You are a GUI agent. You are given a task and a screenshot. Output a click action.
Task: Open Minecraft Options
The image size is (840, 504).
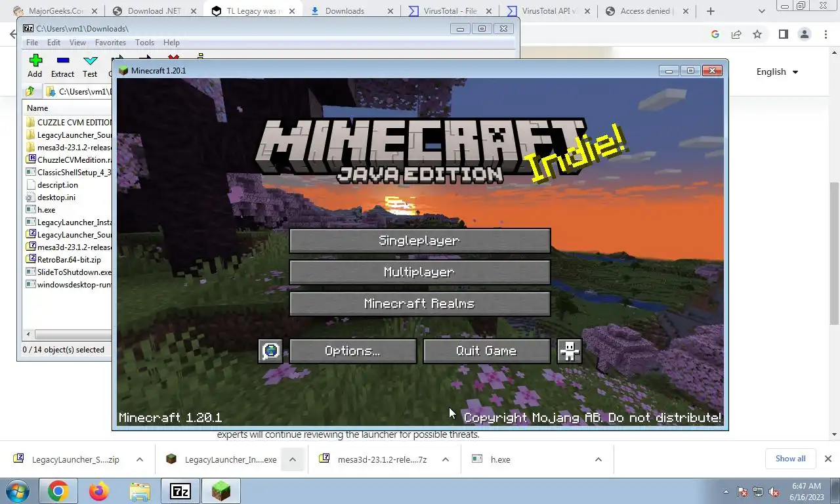(x=352, y=351)
